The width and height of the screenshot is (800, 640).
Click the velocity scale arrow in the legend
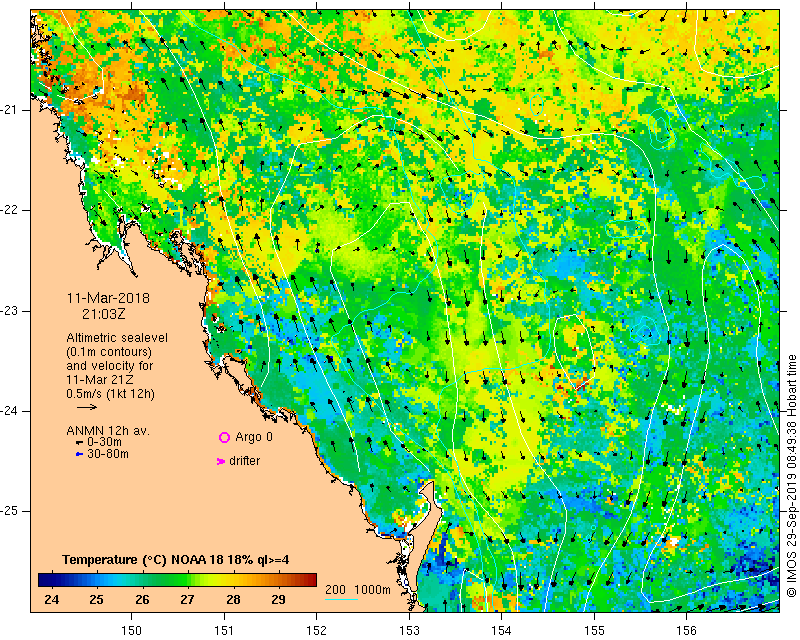pyautogui.click(x=87, y=407)
